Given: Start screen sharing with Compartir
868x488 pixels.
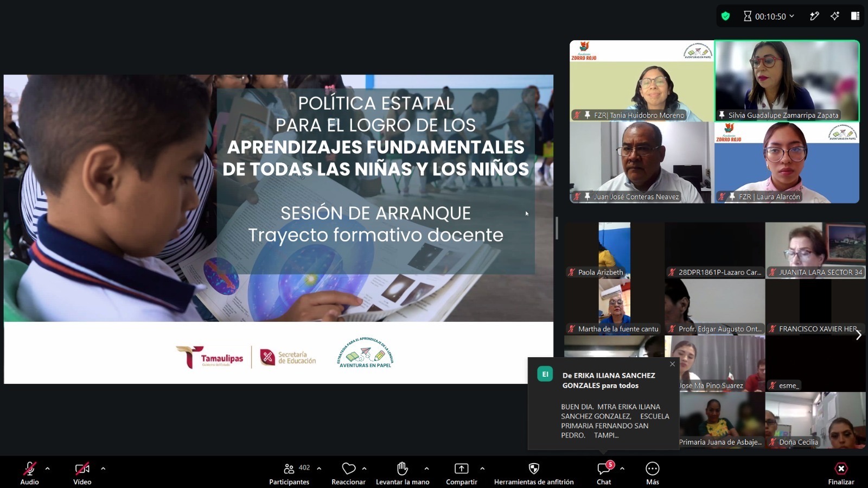Looking at the screenshot, I should point(462,473).
